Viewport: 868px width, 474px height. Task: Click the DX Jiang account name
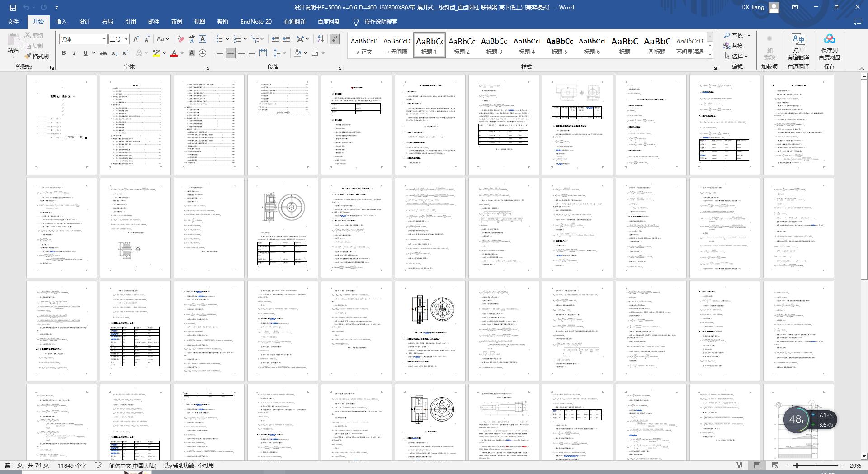tap(753, 7)
